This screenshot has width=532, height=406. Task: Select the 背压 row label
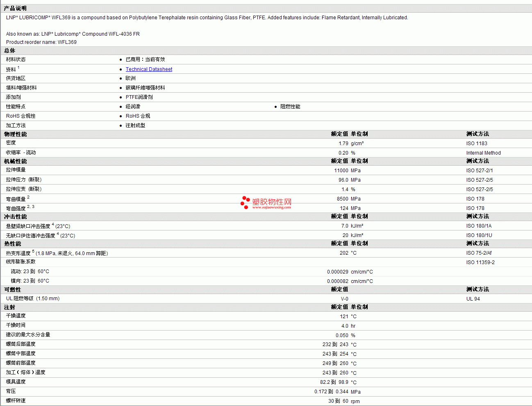[x=11, y=391]
